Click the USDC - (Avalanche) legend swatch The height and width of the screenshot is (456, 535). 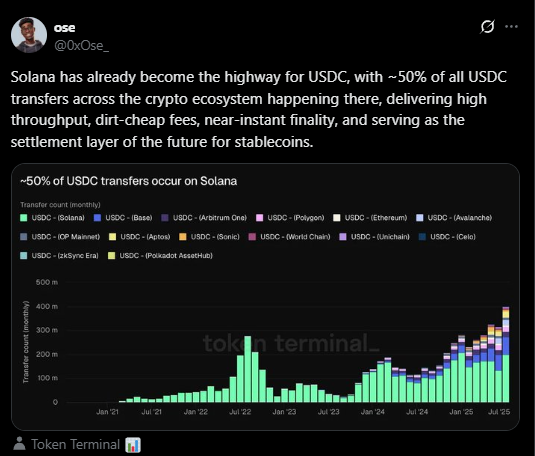420,218
